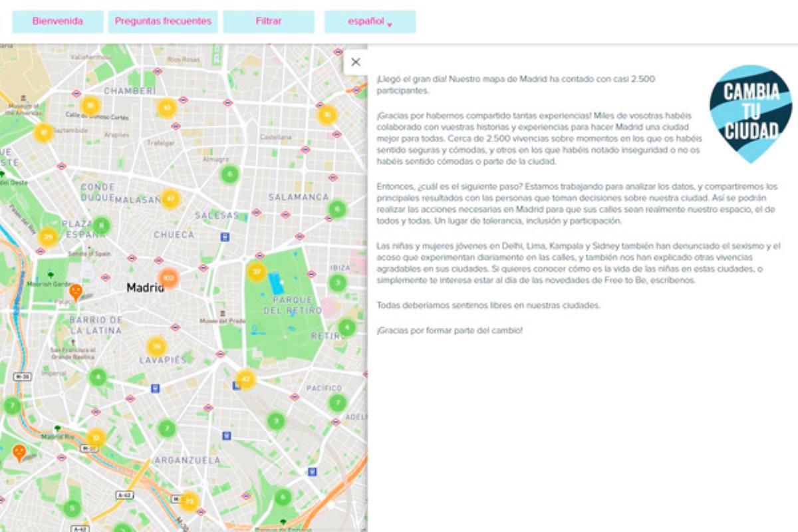This screenshot has height=532, width=798.
Task: Click the green cluster in the Salamanca district
Action: click(337, 208)
